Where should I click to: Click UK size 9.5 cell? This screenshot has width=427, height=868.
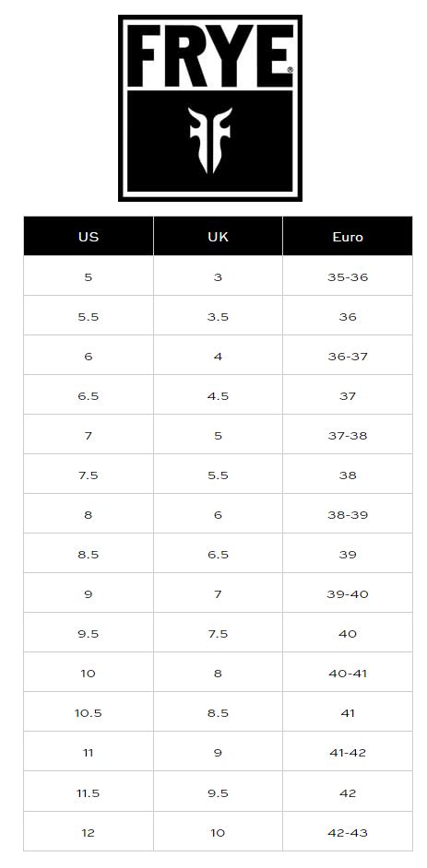pyautogui.click(x=219, y=792)
